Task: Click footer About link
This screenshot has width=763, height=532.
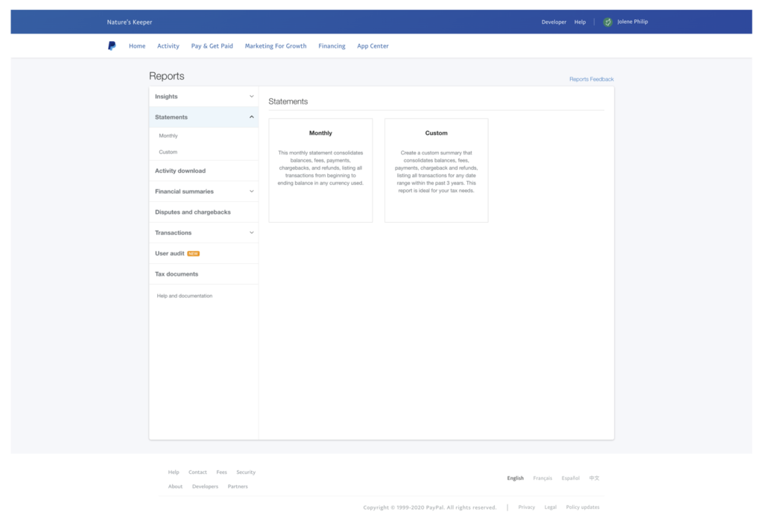Action: click(x=175, y=487)
